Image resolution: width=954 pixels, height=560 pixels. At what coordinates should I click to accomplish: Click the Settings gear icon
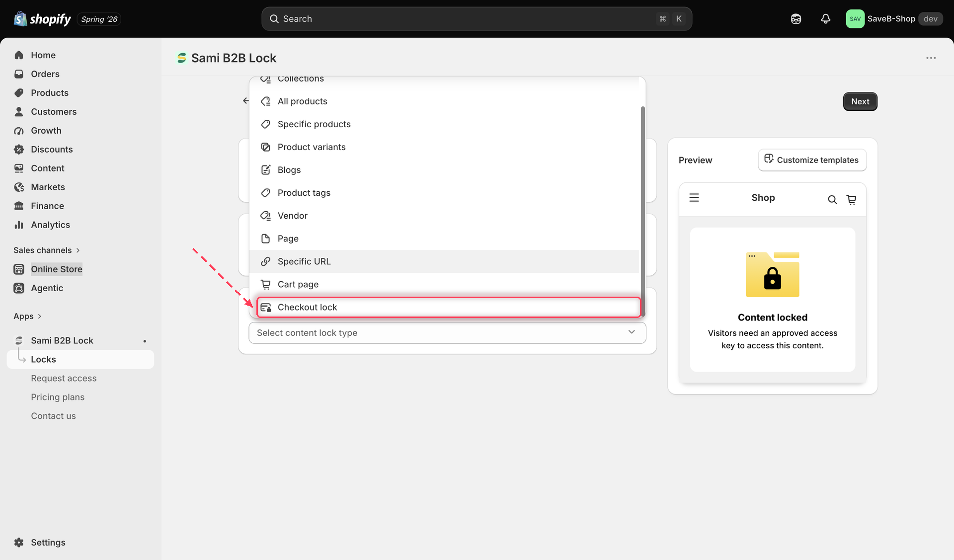pyautogui.click(x=19, y=543)
